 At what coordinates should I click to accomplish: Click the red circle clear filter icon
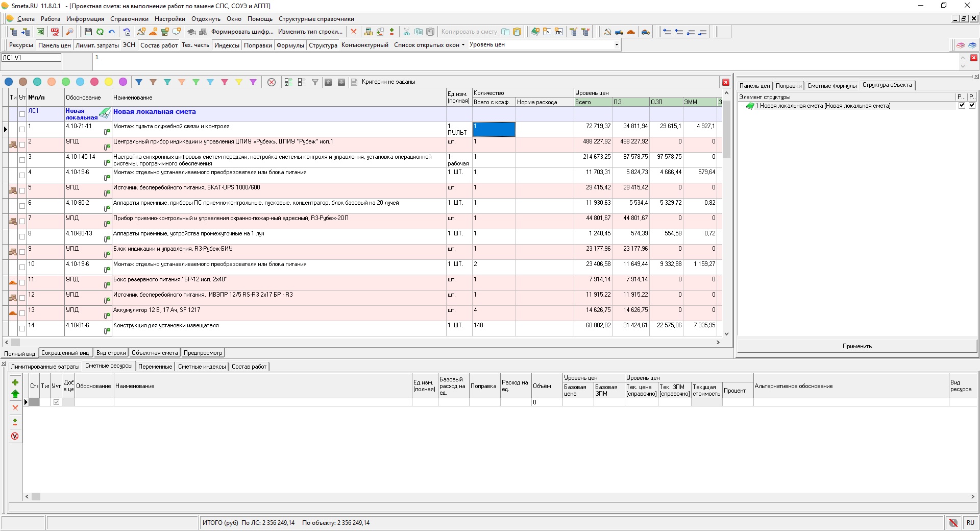pyautogui.click(x=272, y=82)
